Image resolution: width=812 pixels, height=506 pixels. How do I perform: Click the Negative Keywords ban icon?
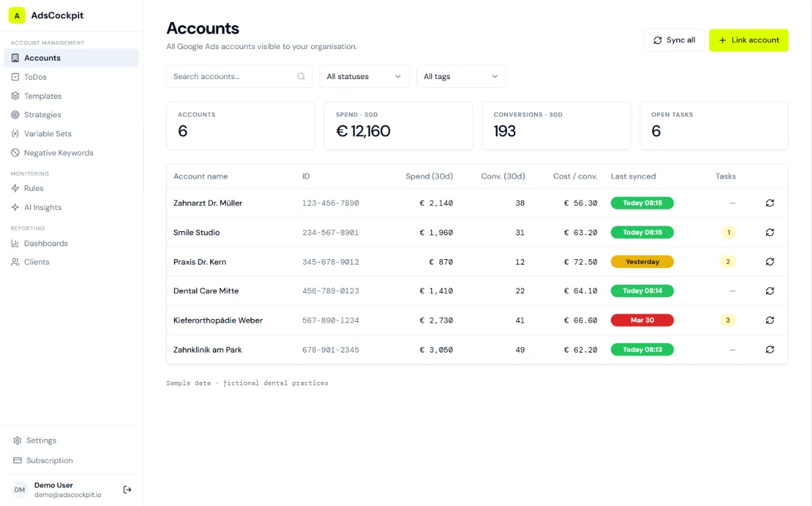pyautogui.click(x=15, y=153)
